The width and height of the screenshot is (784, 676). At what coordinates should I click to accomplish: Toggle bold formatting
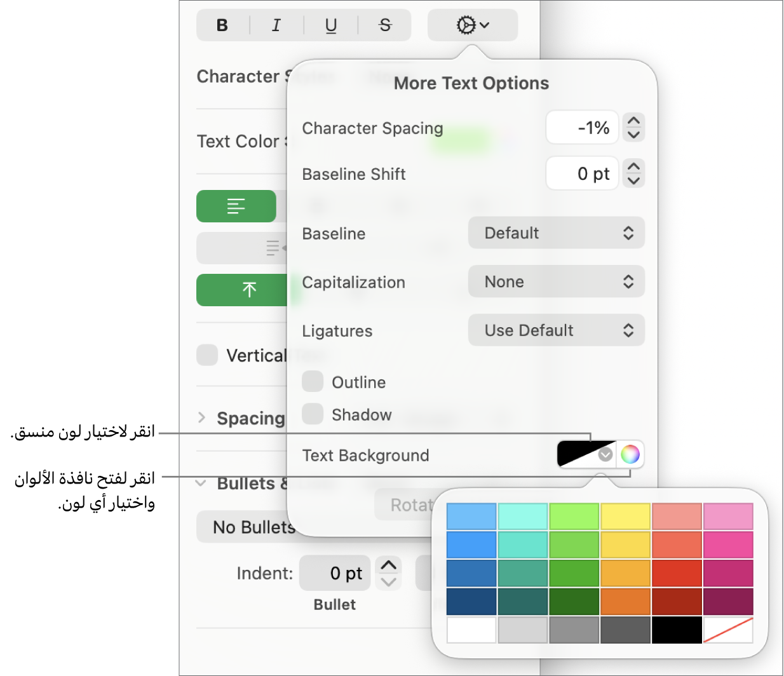[222, 25]
